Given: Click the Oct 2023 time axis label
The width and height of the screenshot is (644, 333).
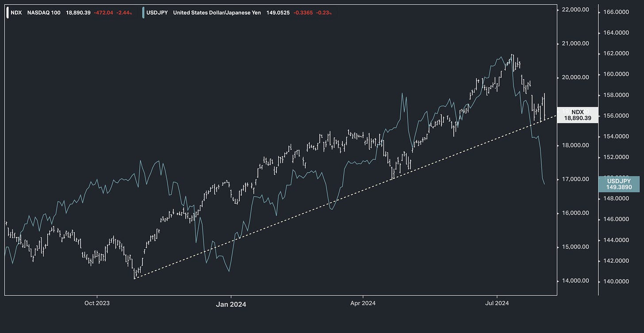Looking at the screenshot, I should coord(97,303).
